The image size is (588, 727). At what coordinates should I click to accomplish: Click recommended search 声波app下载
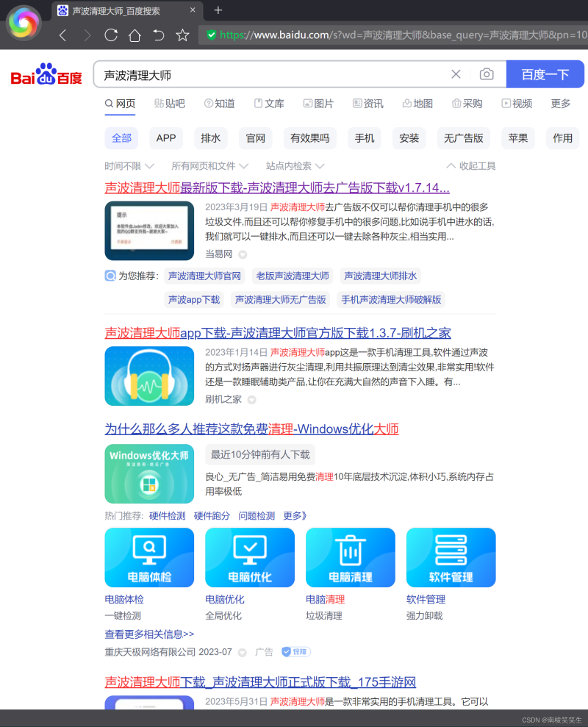click(x=194, y=299)
